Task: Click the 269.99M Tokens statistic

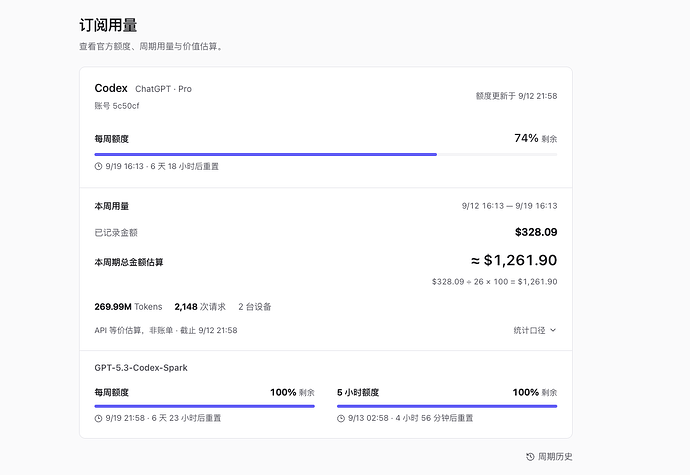Action: tap(128, 307)
